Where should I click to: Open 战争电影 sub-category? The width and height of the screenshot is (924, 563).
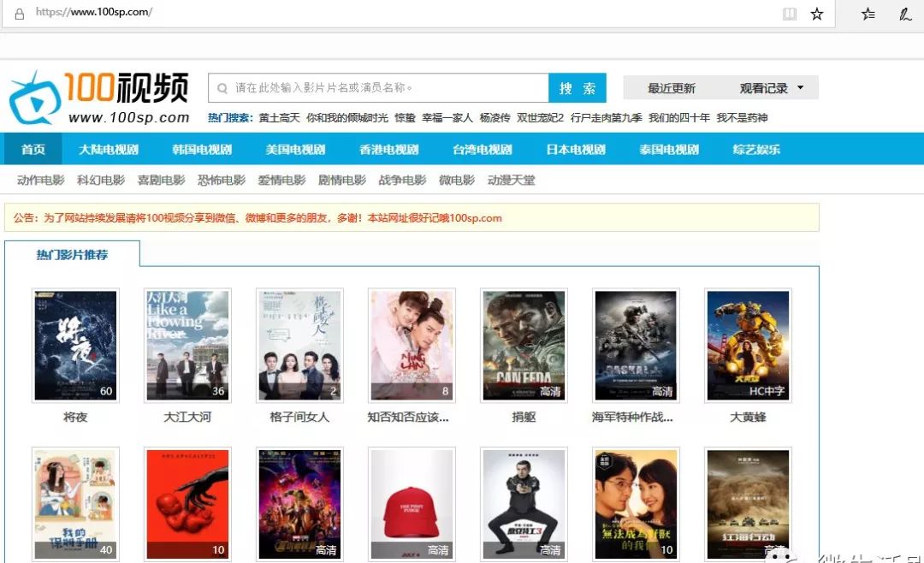[x=402, y=180]
